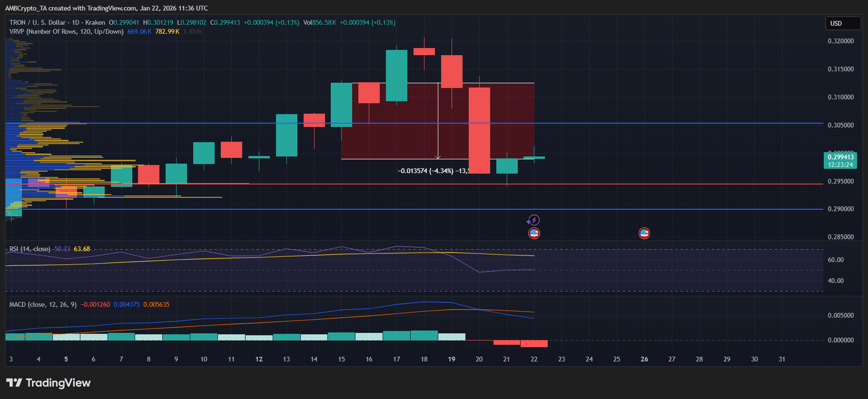Click the purple lightning news-flash icon
Screen dimensions: 868x399
533,220
